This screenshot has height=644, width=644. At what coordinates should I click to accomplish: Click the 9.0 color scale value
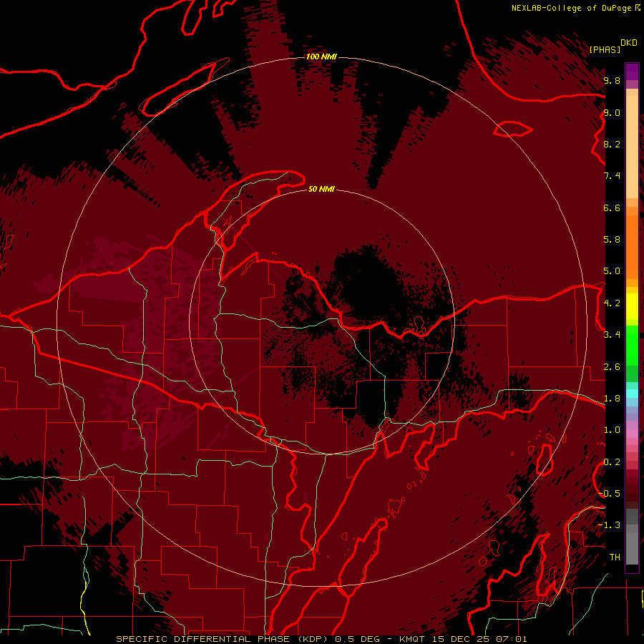coord(612,112)
